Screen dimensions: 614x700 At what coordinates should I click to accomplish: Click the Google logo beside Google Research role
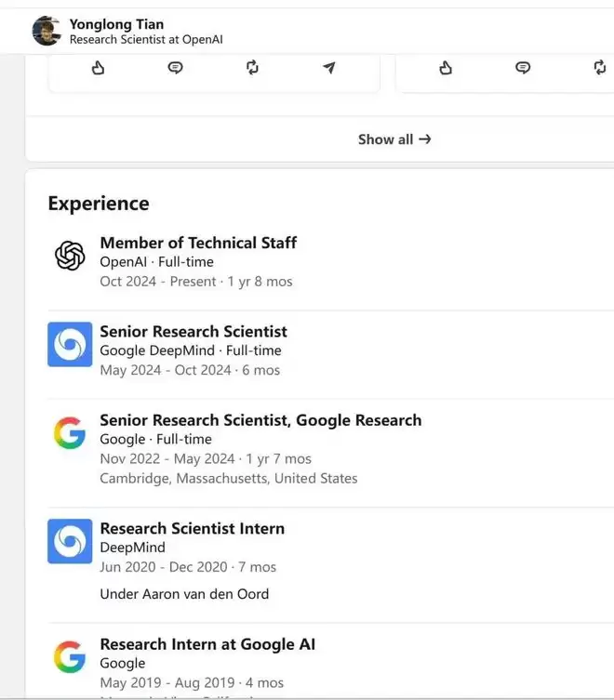click(70, 432)
